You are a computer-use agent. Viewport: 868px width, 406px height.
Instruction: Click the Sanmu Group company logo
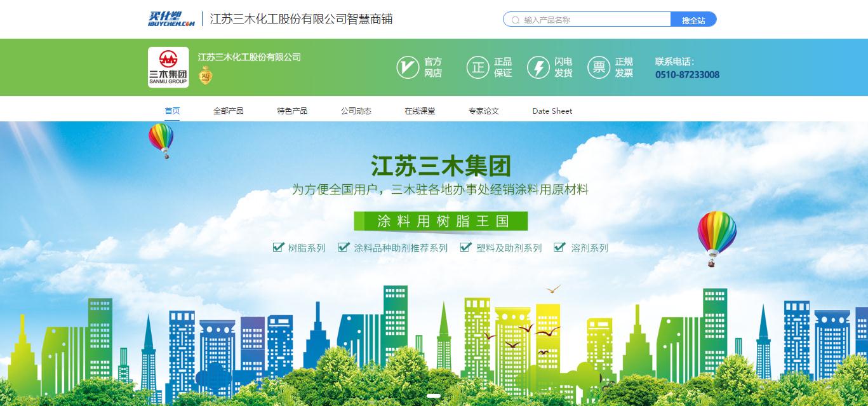coord(168,67)
